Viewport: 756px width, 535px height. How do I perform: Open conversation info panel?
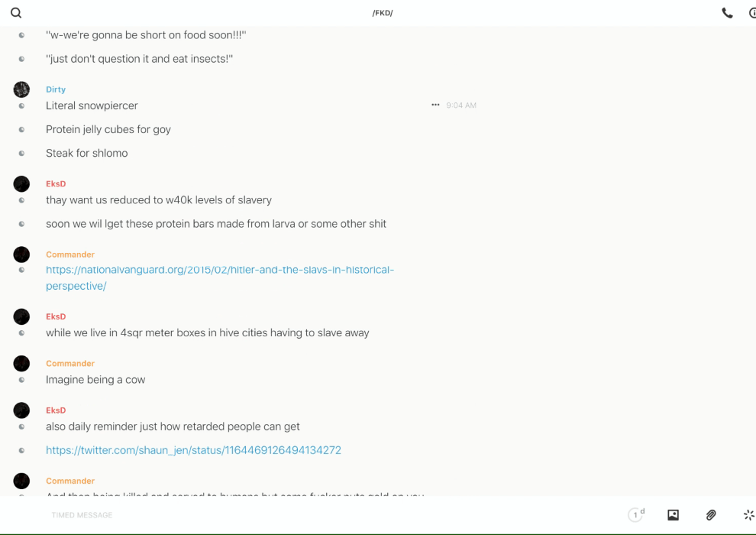pyautogui.click(x=752, y=13)
